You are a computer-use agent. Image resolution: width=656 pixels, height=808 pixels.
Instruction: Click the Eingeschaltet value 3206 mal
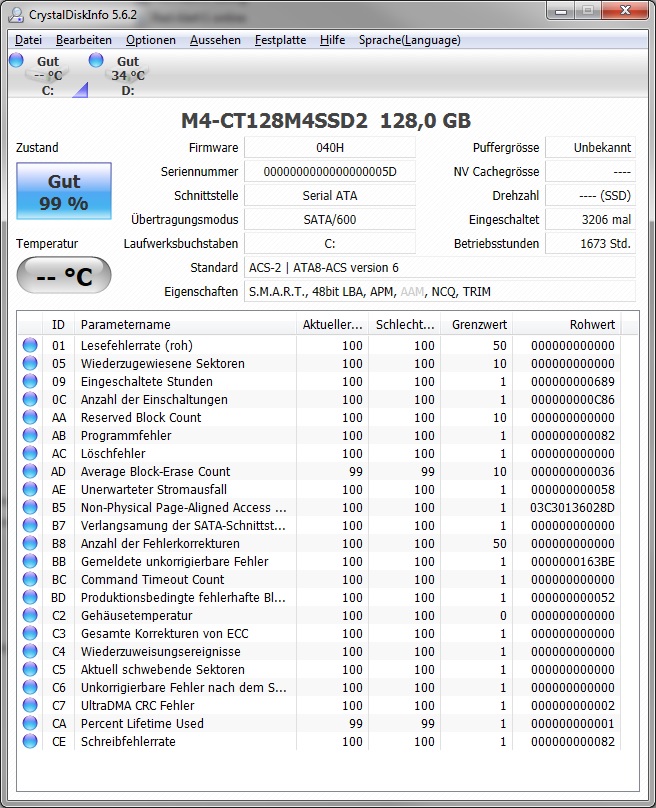pyautogui.click(x=590, y=220)
